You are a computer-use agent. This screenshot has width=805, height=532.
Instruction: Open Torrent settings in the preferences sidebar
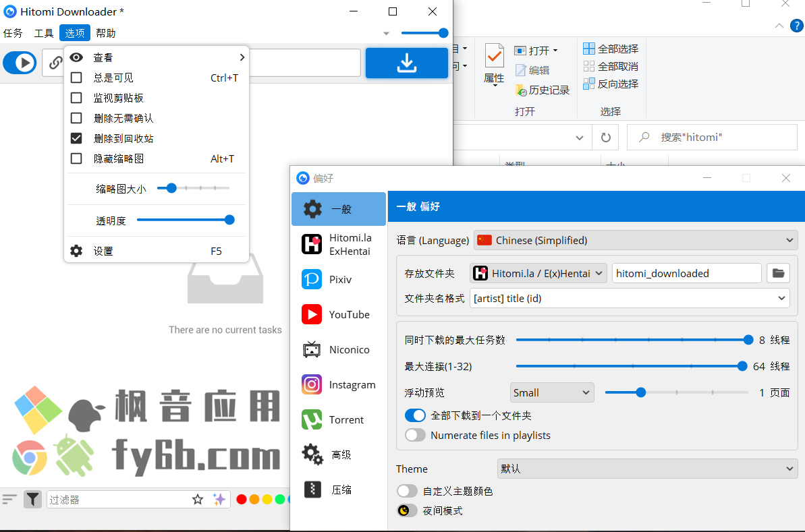tap(339, 419)
